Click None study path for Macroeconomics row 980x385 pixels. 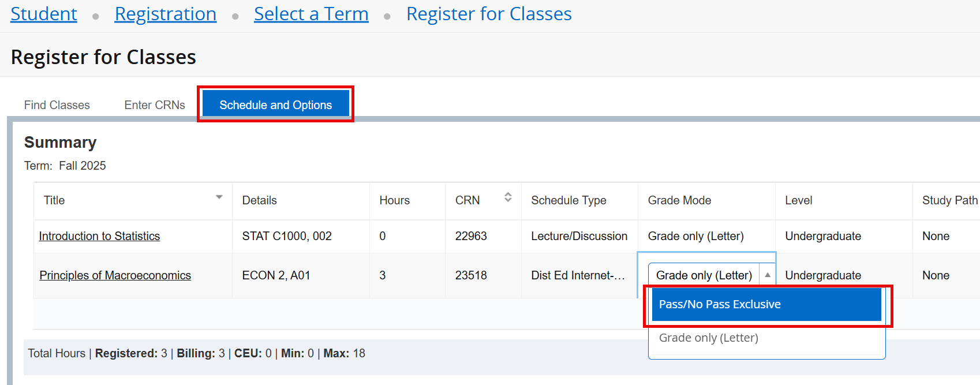(936, 275)
